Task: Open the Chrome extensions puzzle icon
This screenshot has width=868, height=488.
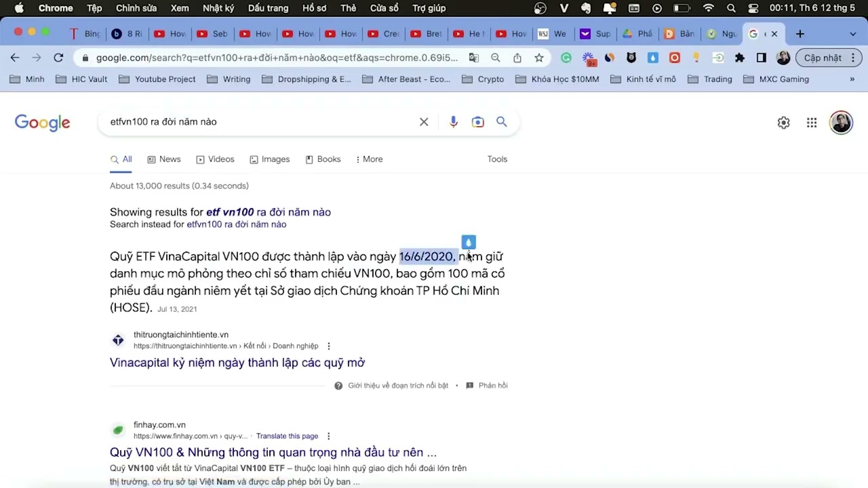Action: click(x=740, y=58)
